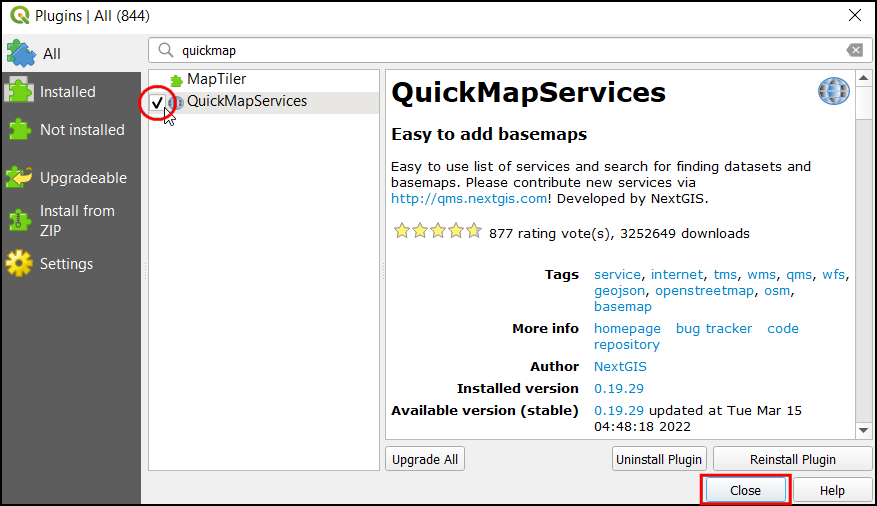877x506 pixels.
Task: Click the QuickMapServices heading text
Action: 529,92
